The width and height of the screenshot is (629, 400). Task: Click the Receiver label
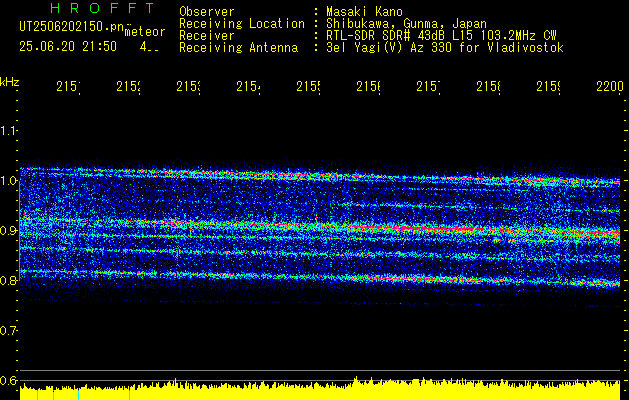pyautogui.click(x=207, y=36)
